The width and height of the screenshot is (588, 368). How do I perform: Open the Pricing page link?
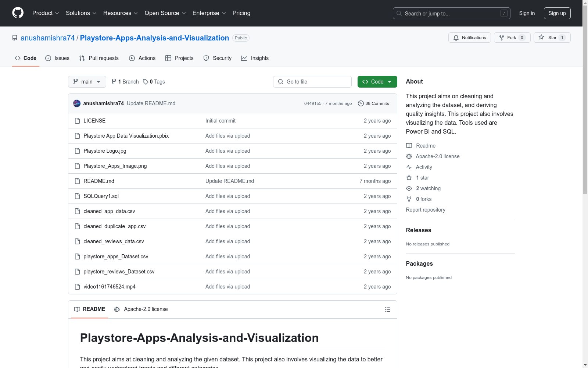coord(241,13)
